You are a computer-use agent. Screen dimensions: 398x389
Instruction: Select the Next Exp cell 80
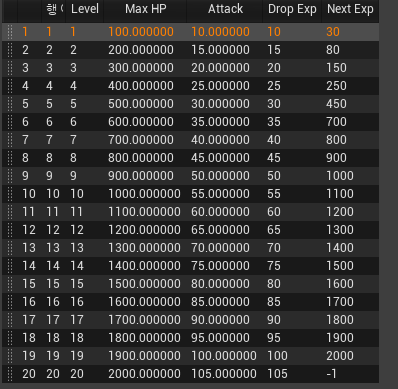pos(333,50)
